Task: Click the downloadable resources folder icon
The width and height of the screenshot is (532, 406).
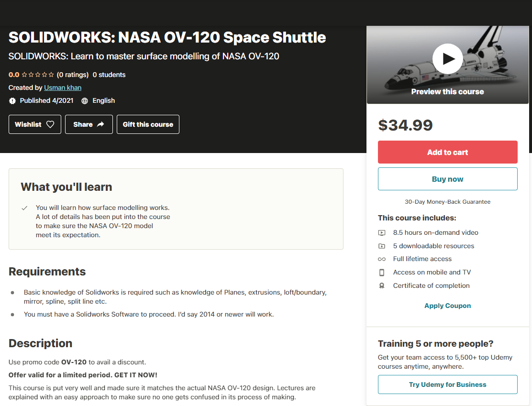Action: (382, 246)
